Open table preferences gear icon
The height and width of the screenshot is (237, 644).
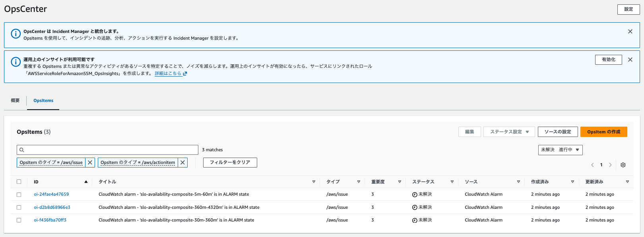[623, 165]
